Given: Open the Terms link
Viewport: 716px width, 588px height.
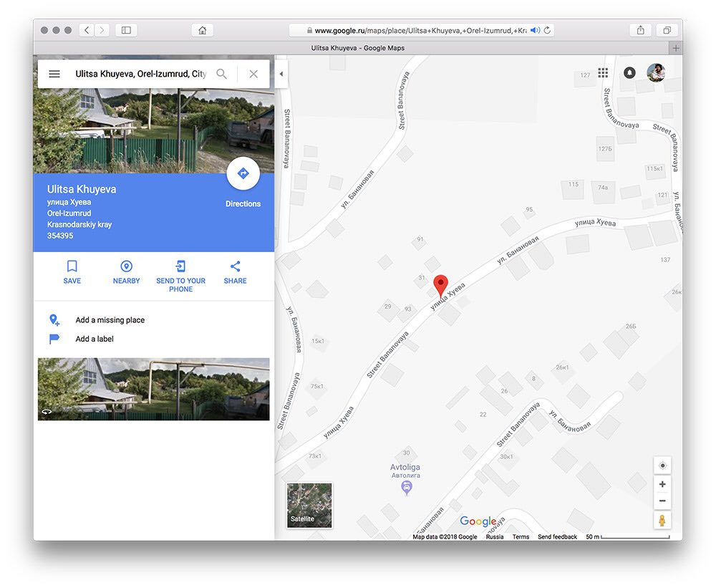Looking at the screenshot, I should pyautogui.click(x=521, y=537).
